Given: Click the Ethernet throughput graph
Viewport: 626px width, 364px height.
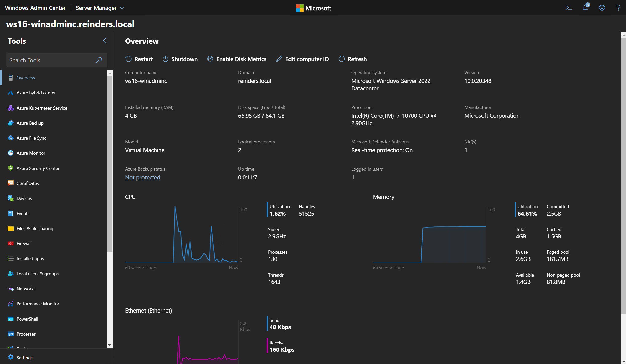Looking at the screenshot, I should pos(181,342).
